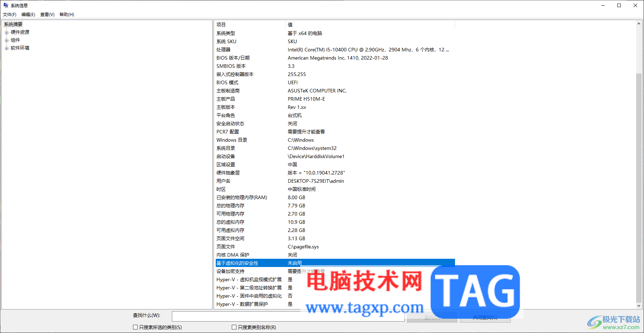Select the 系统目录 row
The height and width of the screenshot is (333, 644).
point(335,148)
